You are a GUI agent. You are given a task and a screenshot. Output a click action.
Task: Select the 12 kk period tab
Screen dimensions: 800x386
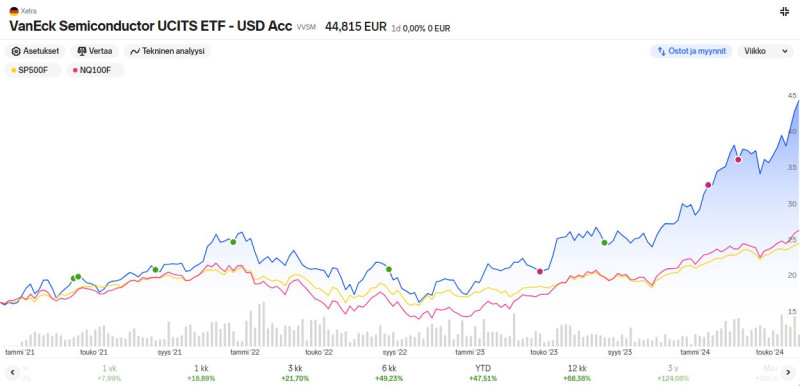(577, 373)
